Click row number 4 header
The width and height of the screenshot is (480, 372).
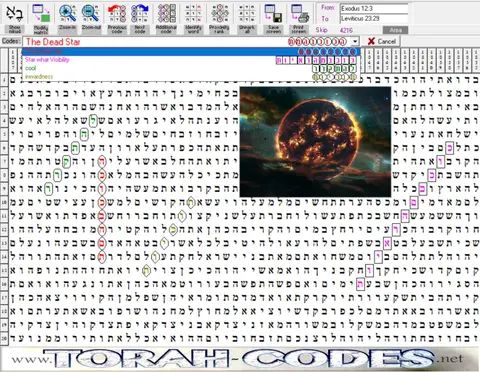click(4, 120)
